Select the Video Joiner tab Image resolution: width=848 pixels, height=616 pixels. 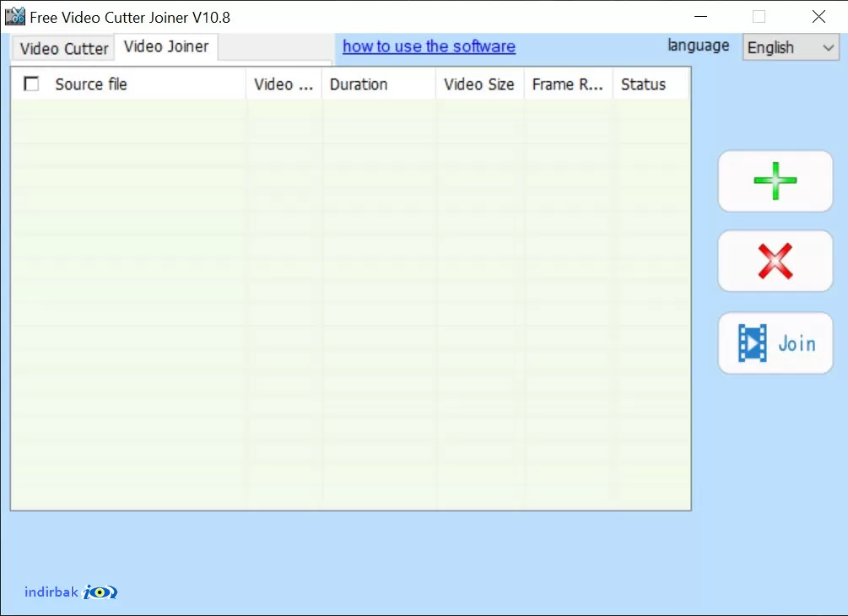(x=166, y=47)
